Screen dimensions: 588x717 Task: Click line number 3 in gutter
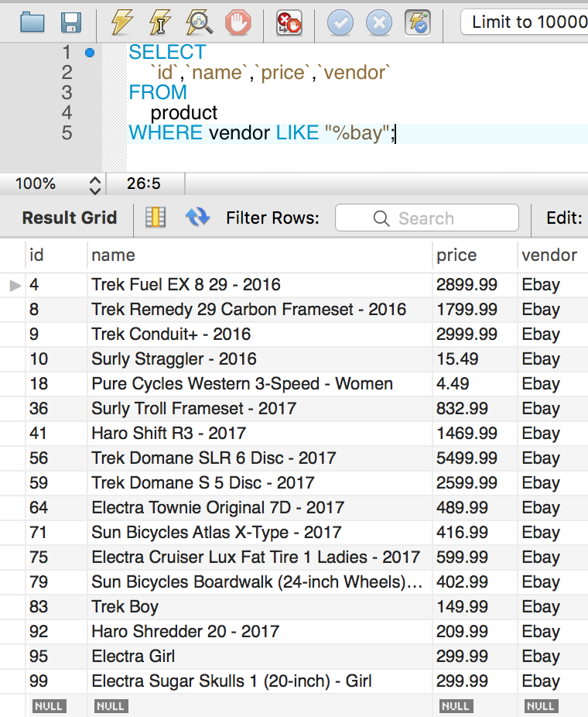point(67,93)
